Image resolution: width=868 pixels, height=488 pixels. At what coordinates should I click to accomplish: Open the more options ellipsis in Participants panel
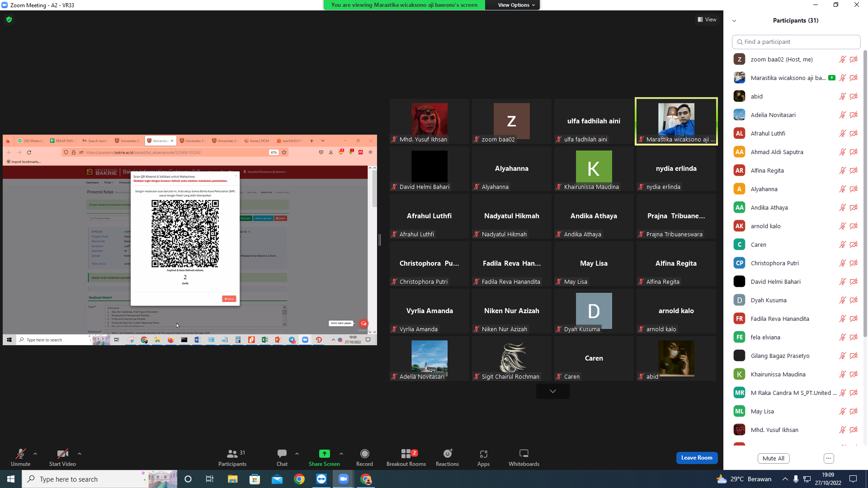(829, 458)
